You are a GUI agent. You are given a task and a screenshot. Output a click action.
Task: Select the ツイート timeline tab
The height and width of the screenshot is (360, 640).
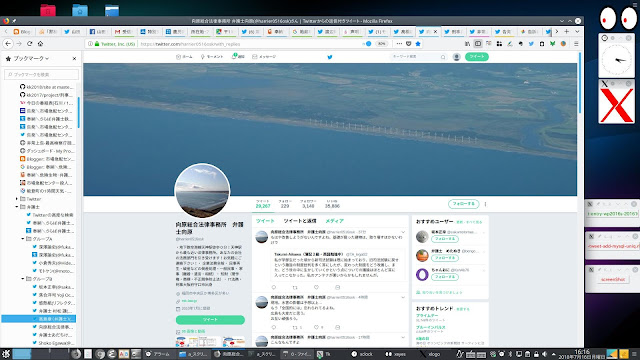[265, 221]
